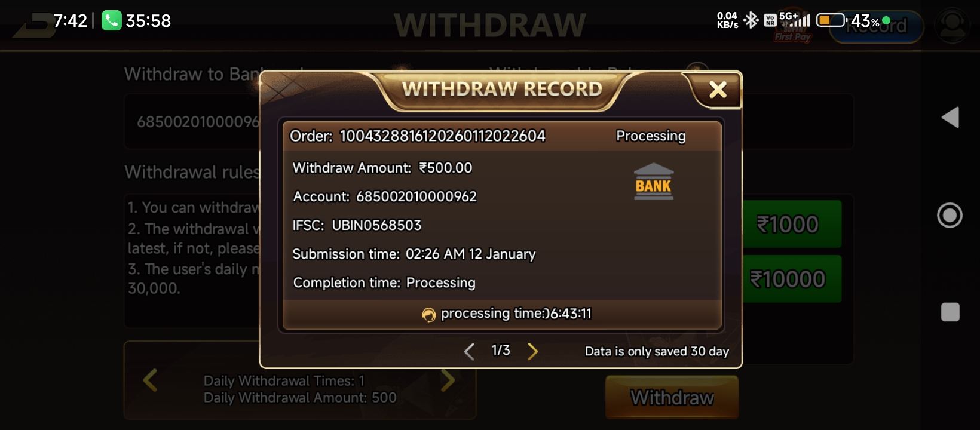Tap the processing time spinner icon
This screenshot has height=430, width=980.
coord(428,315)
